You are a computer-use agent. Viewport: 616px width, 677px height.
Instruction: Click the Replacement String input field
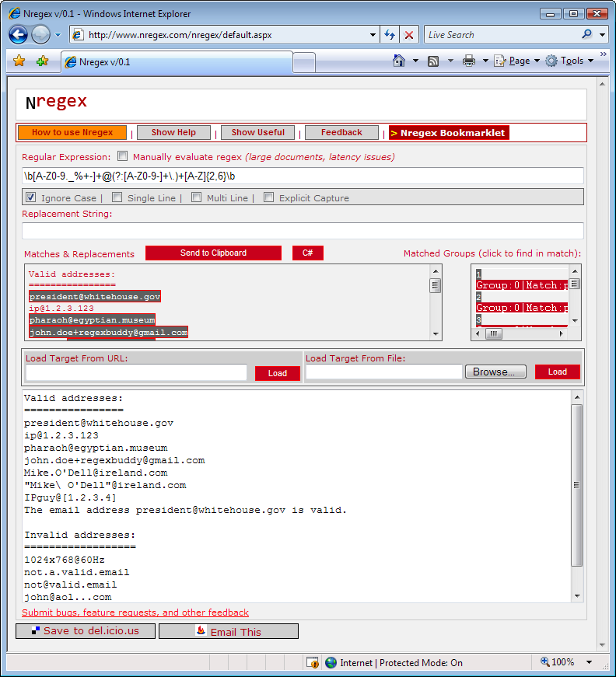pos(303,231)
